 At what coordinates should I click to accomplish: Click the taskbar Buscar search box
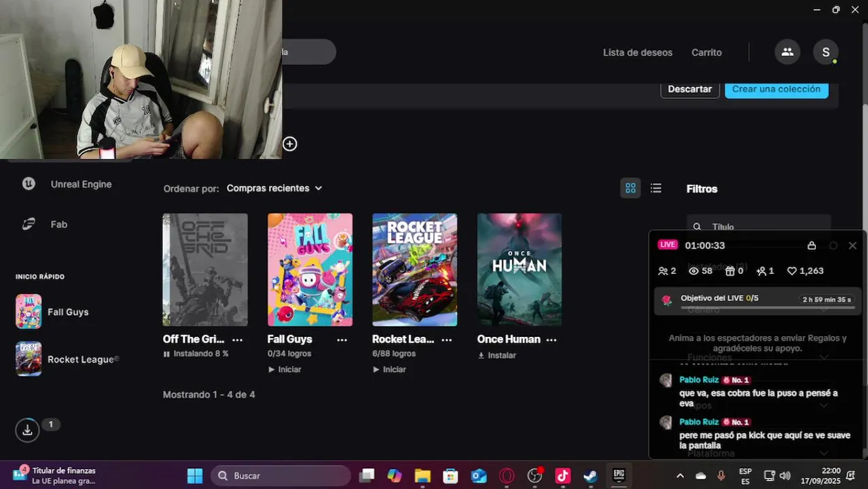coord(281,475)
